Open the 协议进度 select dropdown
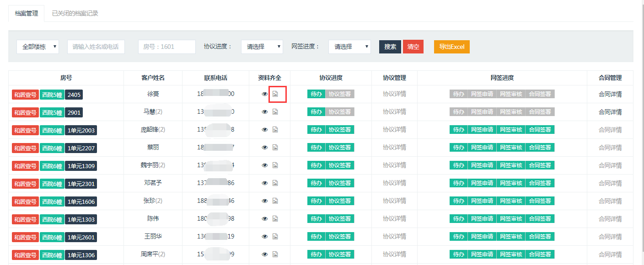Viewport: 644px width, 265px height. point(262,47)
